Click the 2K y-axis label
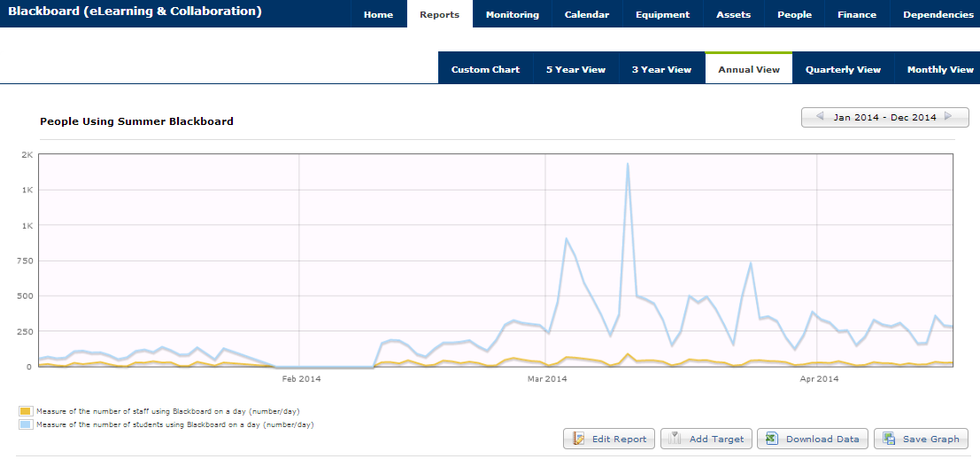The image size is (980, 459). coord(27,154)
